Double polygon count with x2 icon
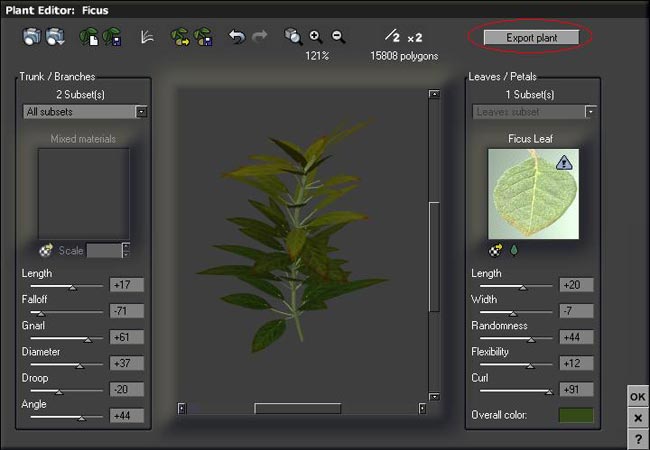Screen dimensions: 650x450 point(415,38)
